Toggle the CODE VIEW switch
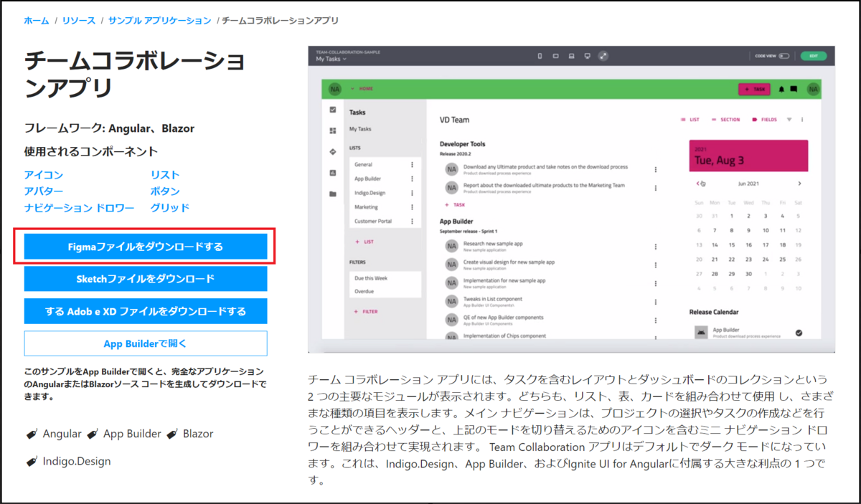The height and width of the screenshot is (504, 861). click(x=784, y=55)
